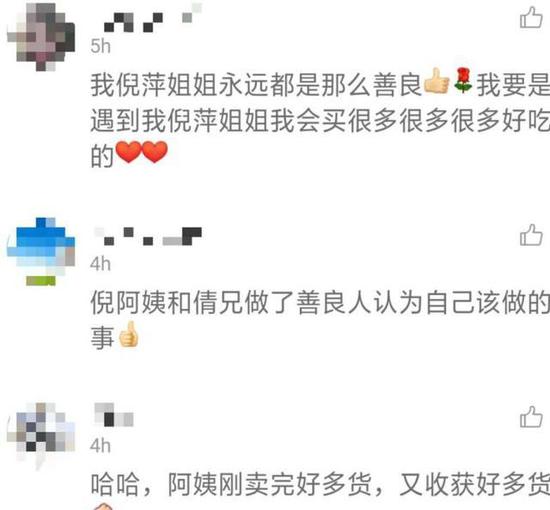Tap the comment text 我倪萍姐姐永远都是那么善良
Viewport: 550px width, 510px height.
[x=256, y=85]
